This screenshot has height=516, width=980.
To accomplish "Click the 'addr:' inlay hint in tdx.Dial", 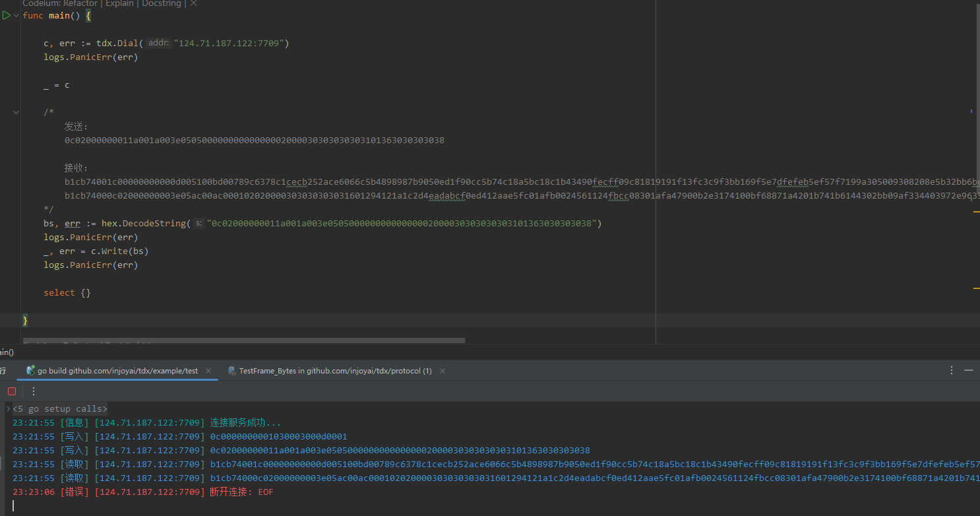I will point(158,43).
